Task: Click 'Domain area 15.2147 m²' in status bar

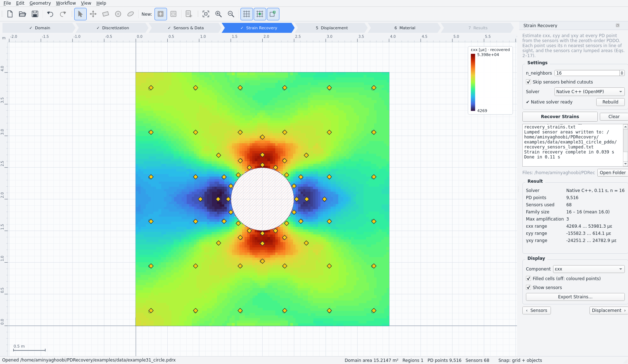Action: (x=371, y=360)
